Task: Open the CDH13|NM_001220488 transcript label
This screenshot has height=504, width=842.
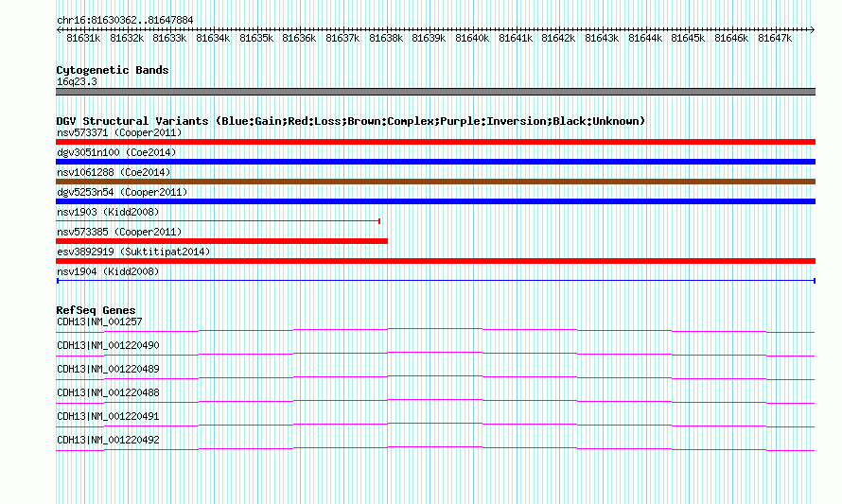Action: 108,393
